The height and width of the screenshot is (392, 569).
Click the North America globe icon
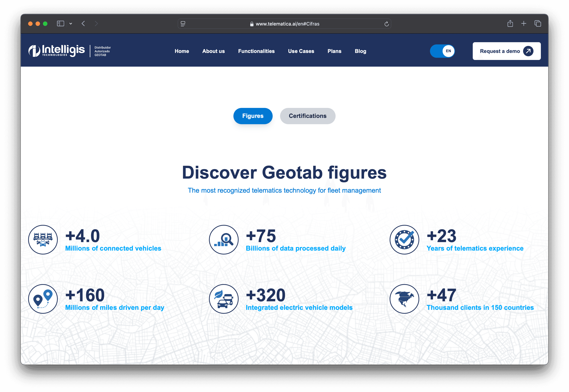point(404,299)
